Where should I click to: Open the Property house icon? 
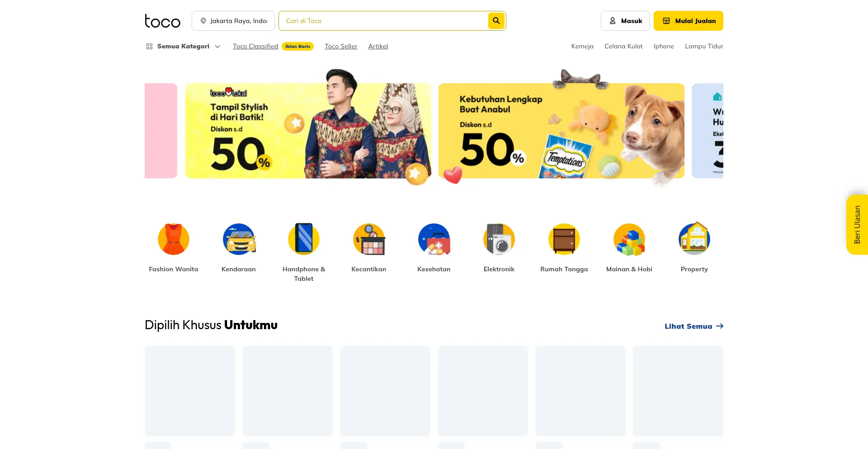pos(694,239)
